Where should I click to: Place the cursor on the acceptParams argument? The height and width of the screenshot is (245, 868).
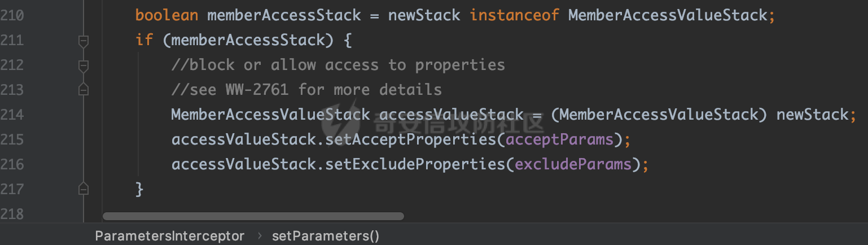coord(559,139)
